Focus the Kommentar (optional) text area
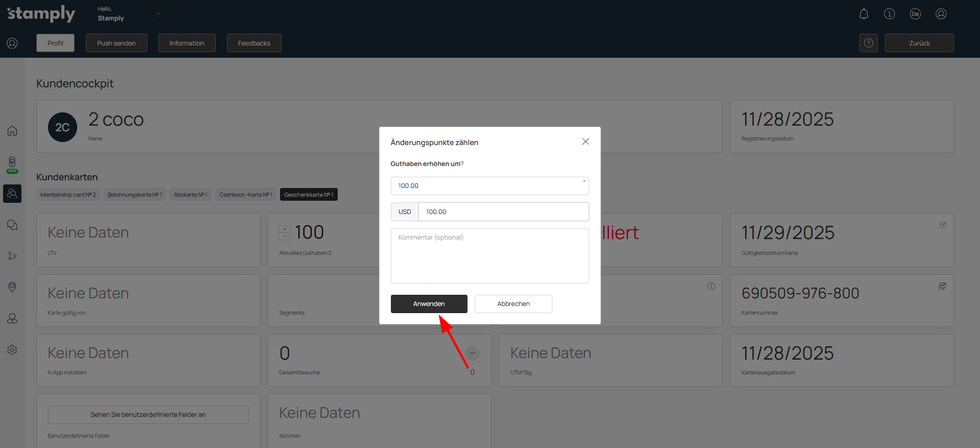The image size is (980, 448). [x=489, y=256]
